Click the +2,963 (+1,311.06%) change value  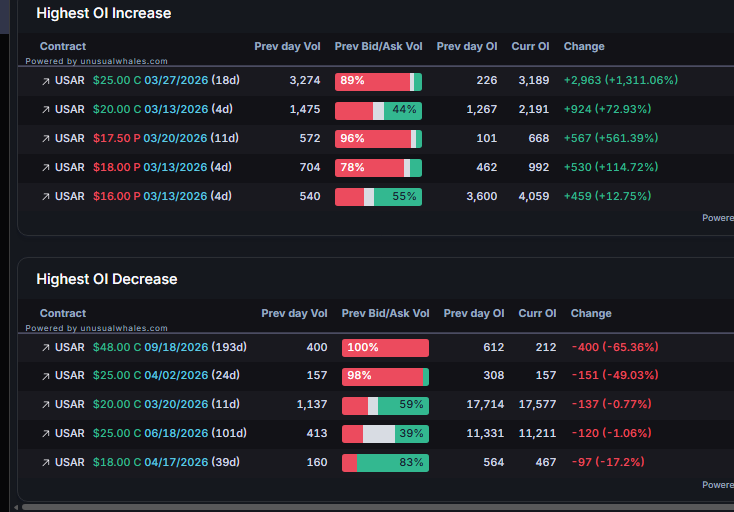621,80
